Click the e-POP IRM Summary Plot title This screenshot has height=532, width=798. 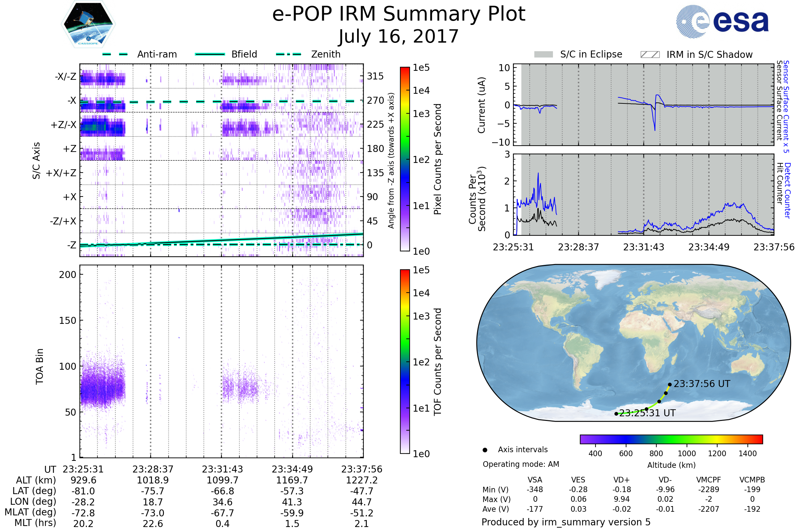(x=399, y=14)
